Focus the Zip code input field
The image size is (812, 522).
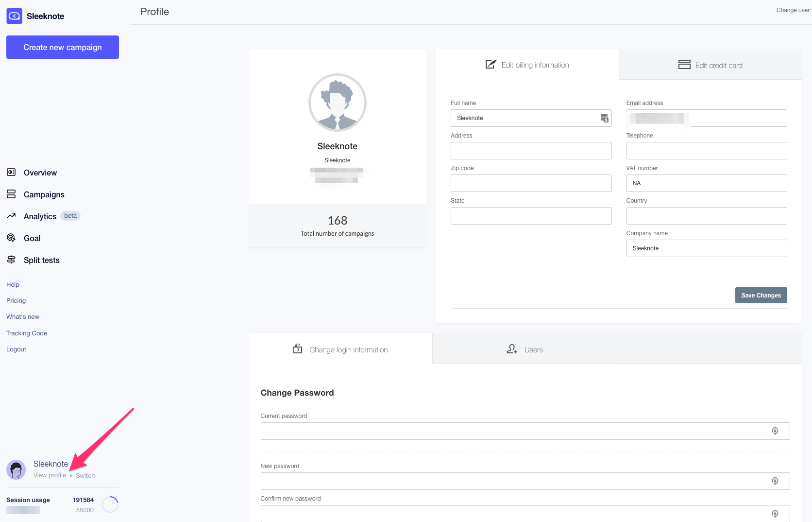tap(531, 183)
